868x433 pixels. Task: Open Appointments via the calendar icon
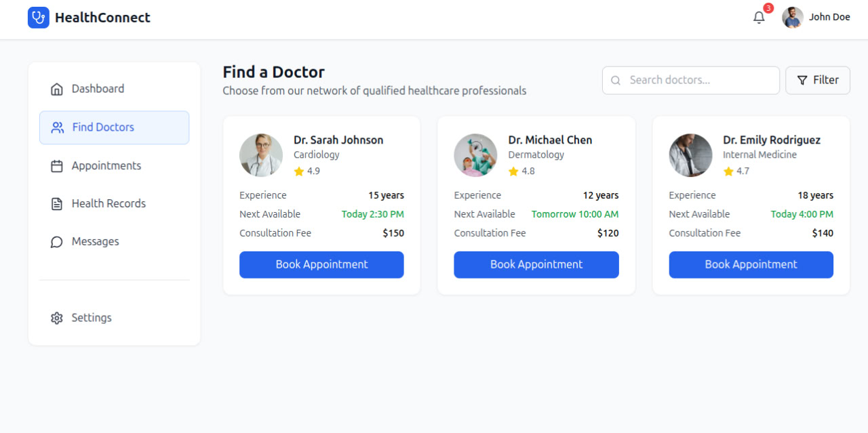pyautogui.click(x=57, y=165)
